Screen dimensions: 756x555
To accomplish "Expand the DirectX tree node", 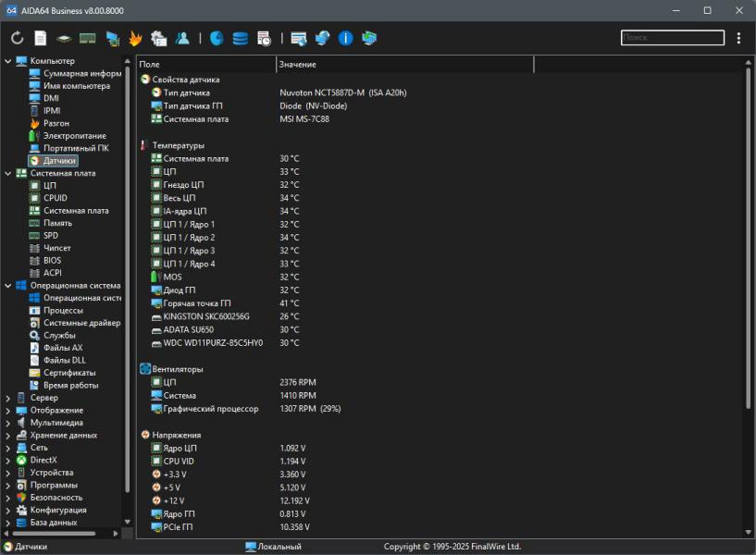I will tap(8, 460).
